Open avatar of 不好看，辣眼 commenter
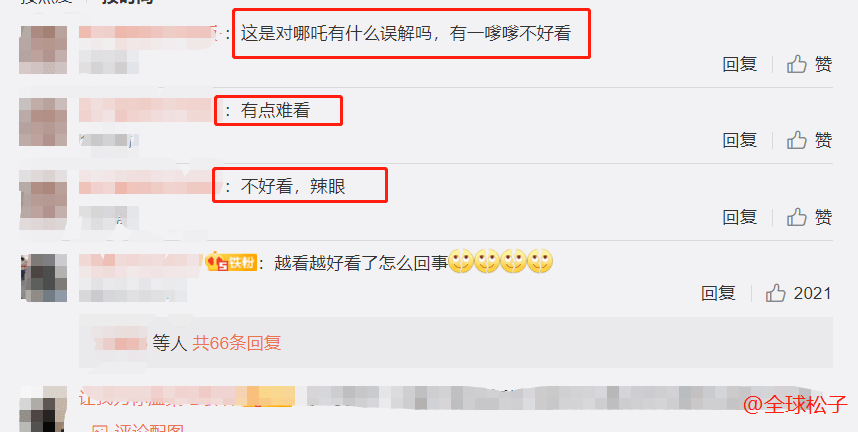Screen dimensions: 858x432 point(43,199)
